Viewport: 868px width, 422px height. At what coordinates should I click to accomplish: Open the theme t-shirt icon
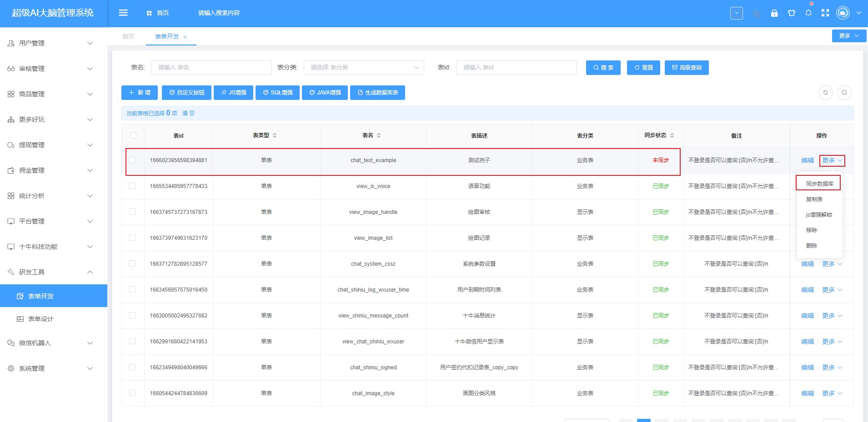click(792, 13)
